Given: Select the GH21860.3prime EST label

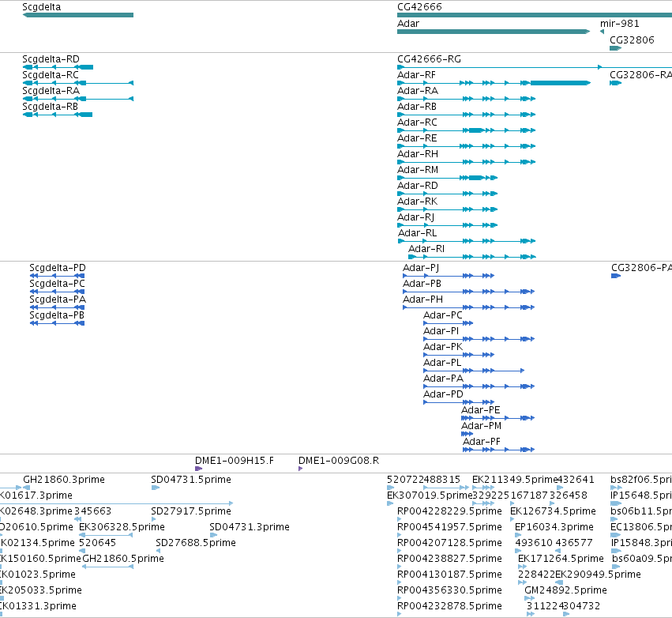Looking at the screenshot, I should (x=64, y=480).
